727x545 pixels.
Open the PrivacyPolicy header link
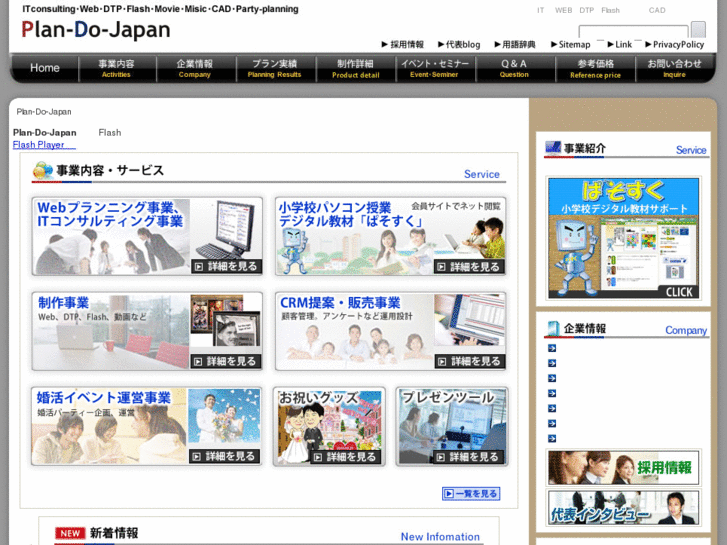tap(675, 45)
